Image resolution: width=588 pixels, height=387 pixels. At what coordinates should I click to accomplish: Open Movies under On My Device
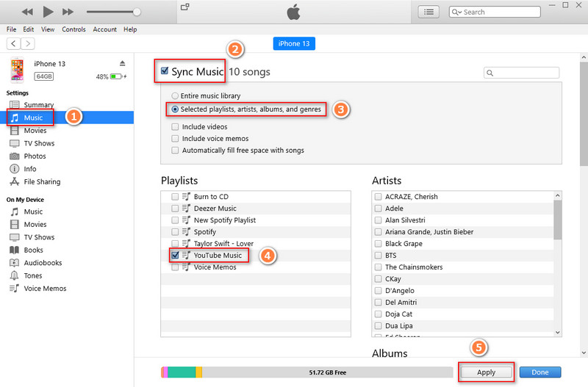pyautogui.click(x=35, y=225)
